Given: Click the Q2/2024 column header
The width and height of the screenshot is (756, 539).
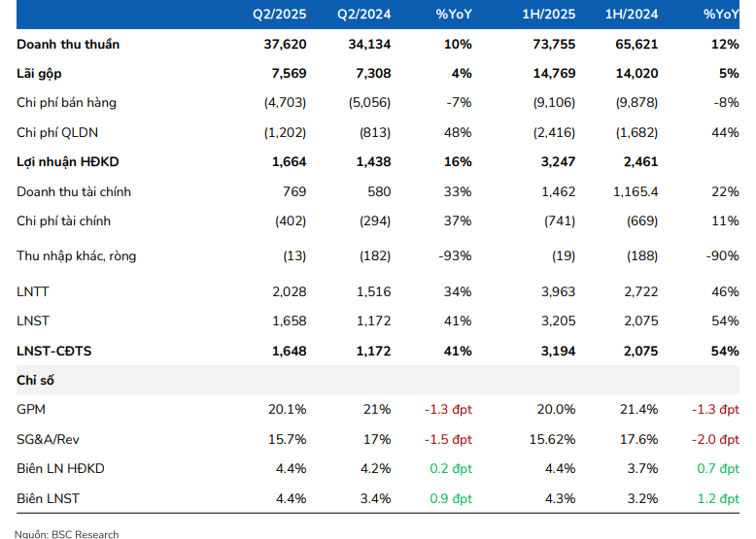Looking at the screenshot, I should pyautogui.click(x=364, y=15).
